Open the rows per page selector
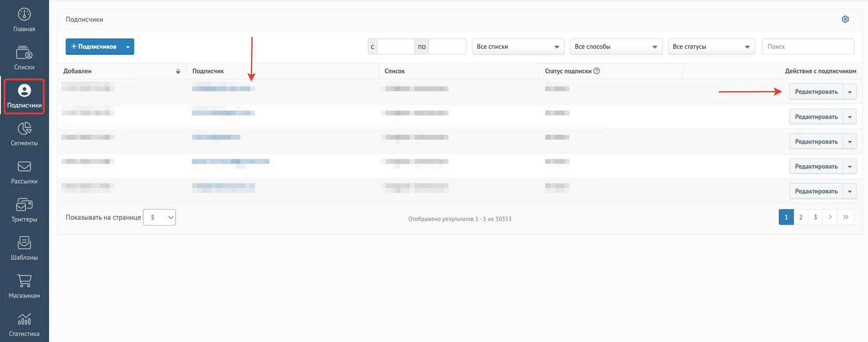The height and width of the screenshot is (342, 868). [159, 217]
